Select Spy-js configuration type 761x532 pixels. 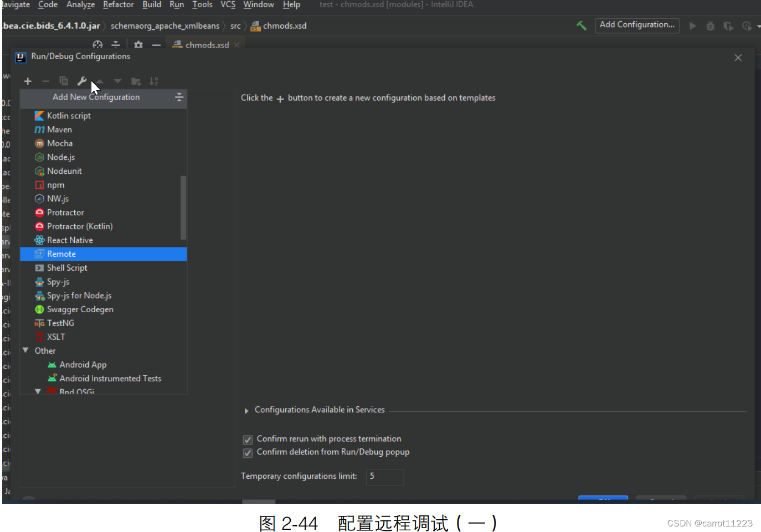(x=104, y=282)
